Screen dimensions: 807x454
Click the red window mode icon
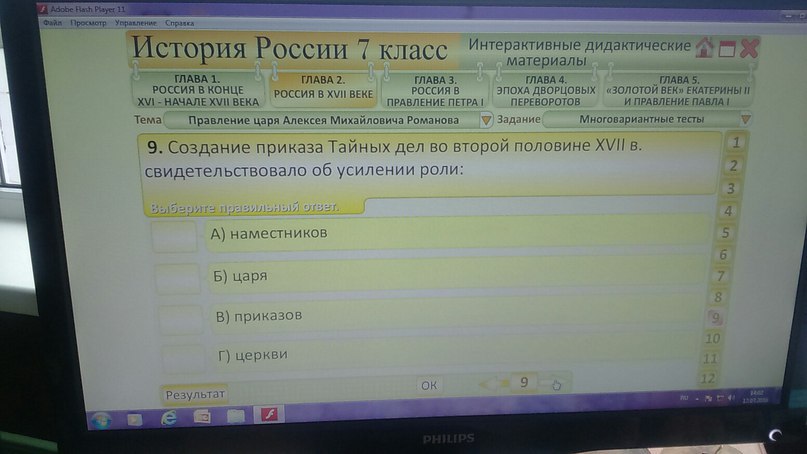[727, 47]
